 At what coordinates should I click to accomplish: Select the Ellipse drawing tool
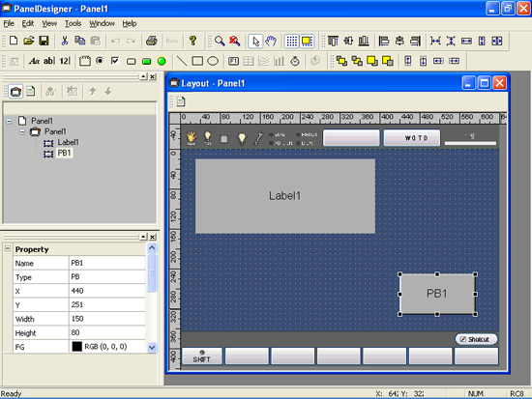pos(213,61)
